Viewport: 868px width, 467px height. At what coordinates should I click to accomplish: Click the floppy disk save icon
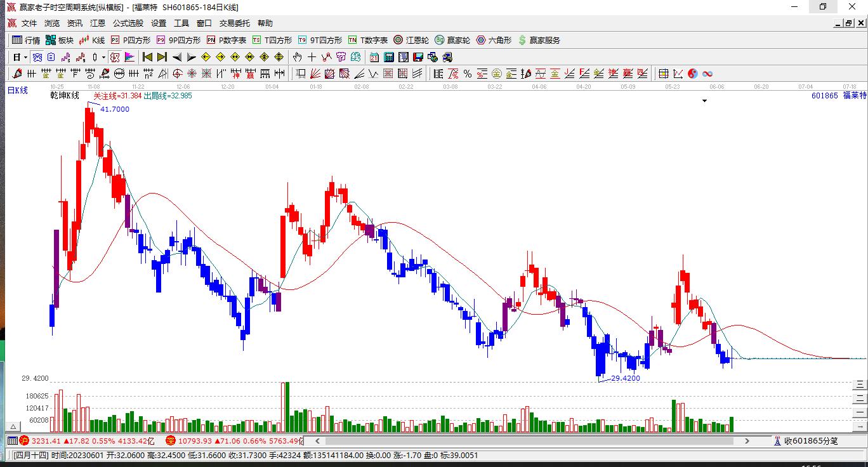coord(419,57)
